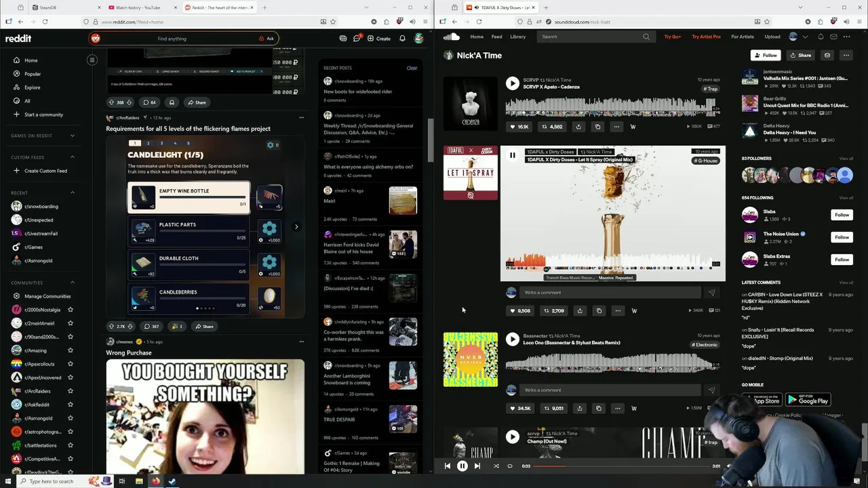The image size is (868, 488).
Task: Collapse Games on Reddit section
Action: 73,136
